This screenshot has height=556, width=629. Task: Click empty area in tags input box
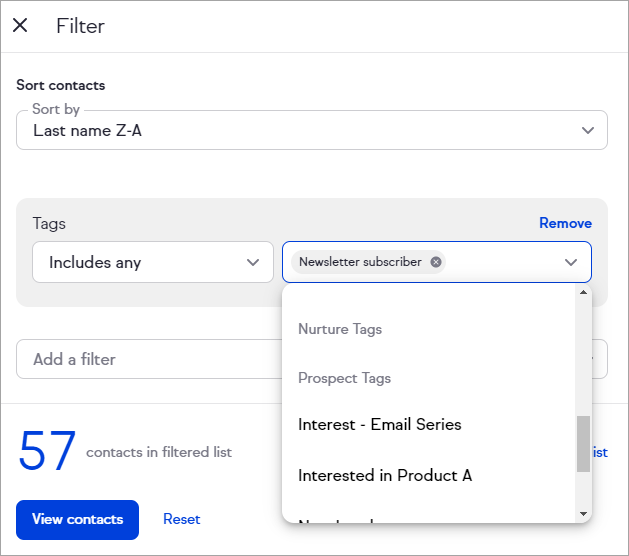500,262
